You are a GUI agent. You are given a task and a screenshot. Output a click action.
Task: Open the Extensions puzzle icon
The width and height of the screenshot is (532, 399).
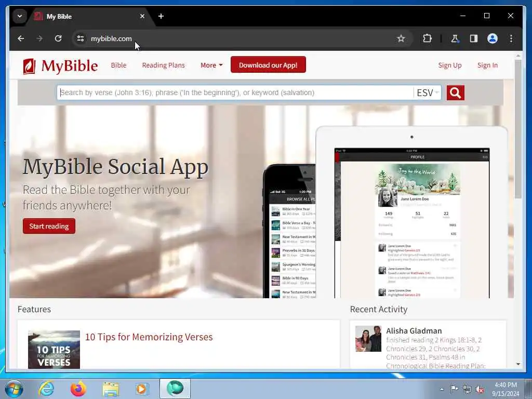tap(427, 38)
